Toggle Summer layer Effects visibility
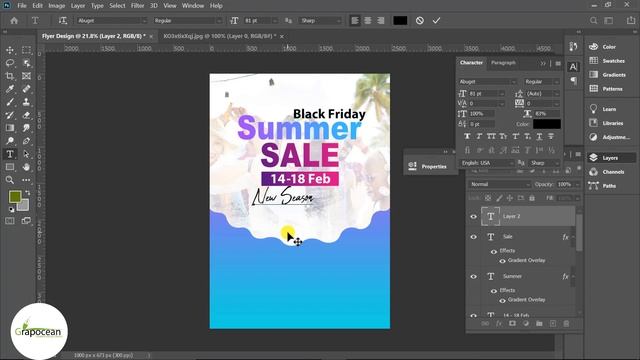This screenshot has width=640, height=360. pos(494,291)
